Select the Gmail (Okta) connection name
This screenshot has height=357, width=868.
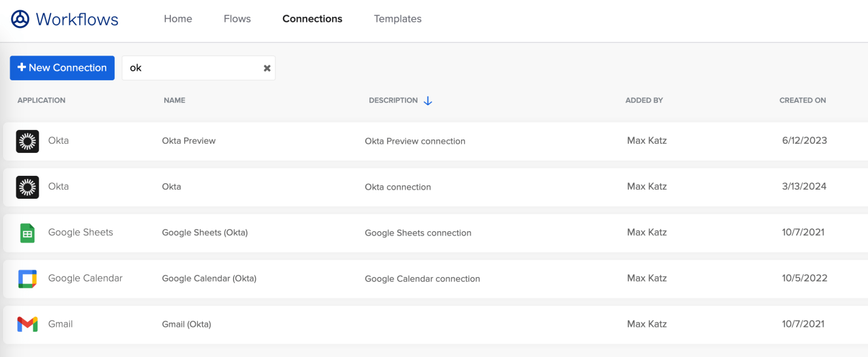coord(186,324)
